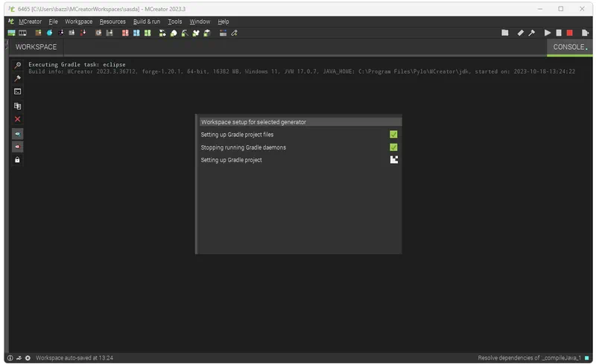
Task: Open the Build & run menu
Action: click(147, 22)
